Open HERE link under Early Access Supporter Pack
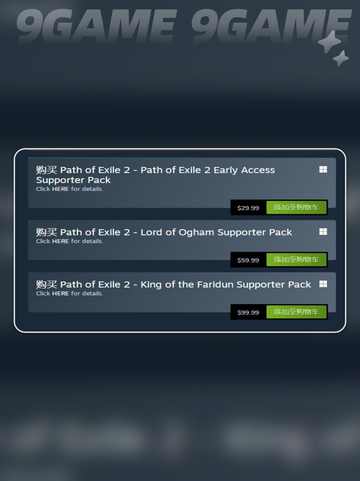This screenshot has height=481, width=360. point(60,189)
